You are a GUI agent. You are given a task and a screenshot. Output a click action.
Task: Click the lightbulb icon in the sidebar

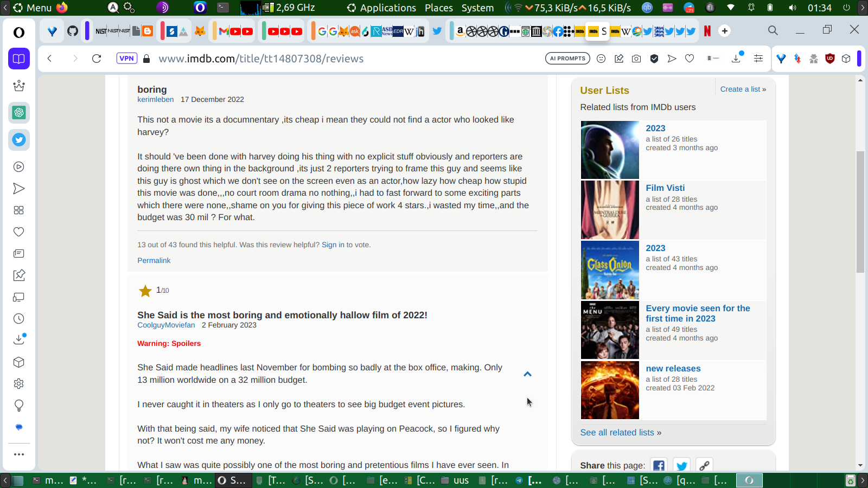point(19,406)
